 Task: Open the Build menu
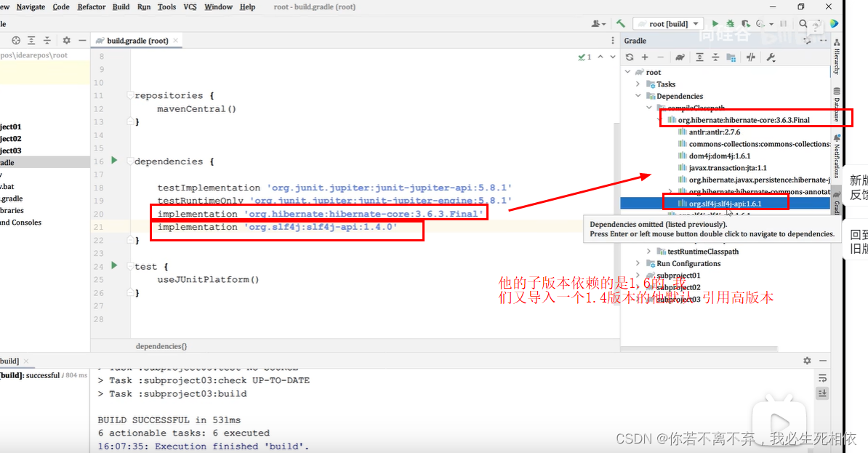[121, 7]
